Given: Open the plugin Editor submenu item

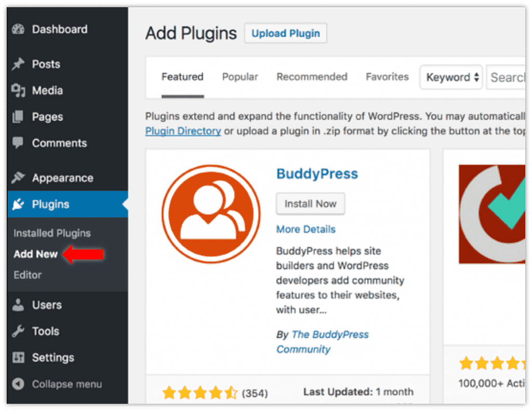Looking at the screenshot, I should point(28,275).
